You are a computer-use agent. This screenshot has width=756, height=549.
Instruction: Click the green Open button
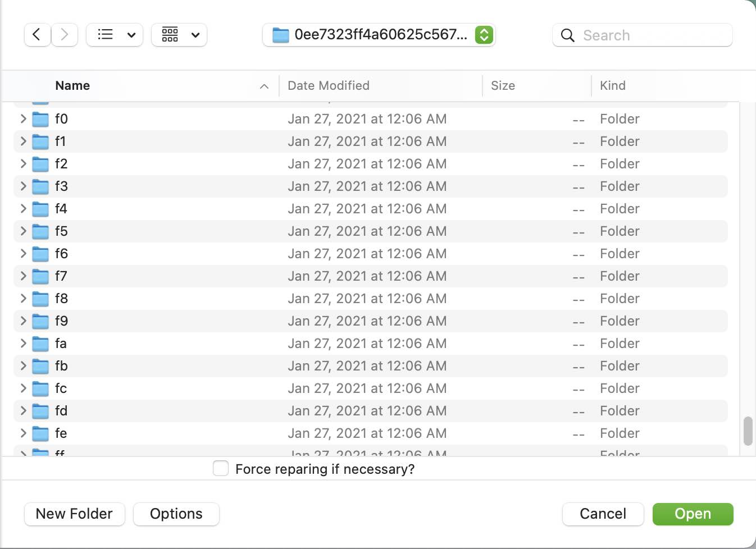693,514
